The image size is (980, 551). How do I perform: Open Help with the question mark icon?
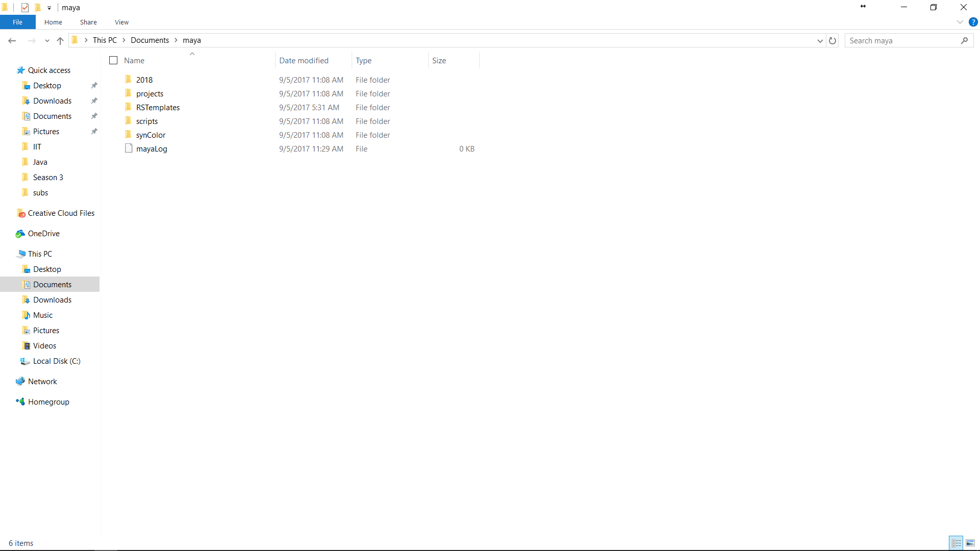pyautogui.click(x=974, y=22)
